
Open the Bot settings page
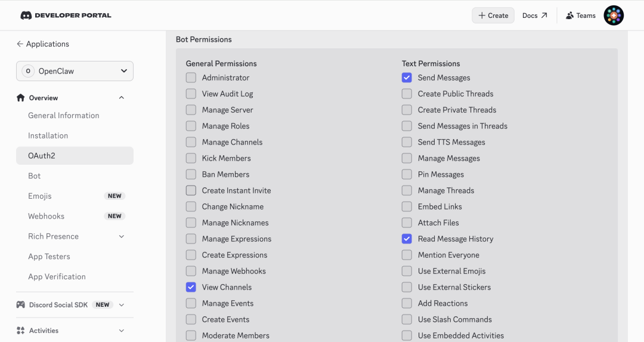click(35, 176)
